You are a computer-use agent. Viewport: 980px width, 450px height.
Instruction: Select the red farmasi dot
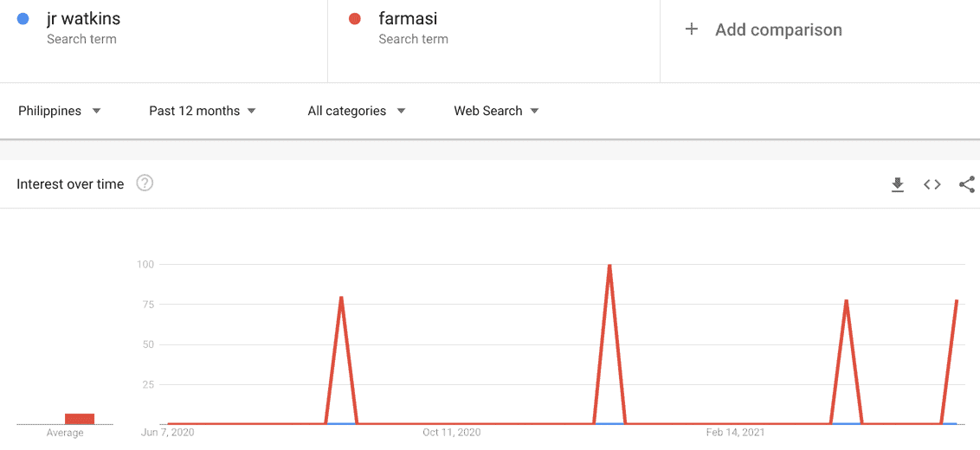click(x=354, y=19)
